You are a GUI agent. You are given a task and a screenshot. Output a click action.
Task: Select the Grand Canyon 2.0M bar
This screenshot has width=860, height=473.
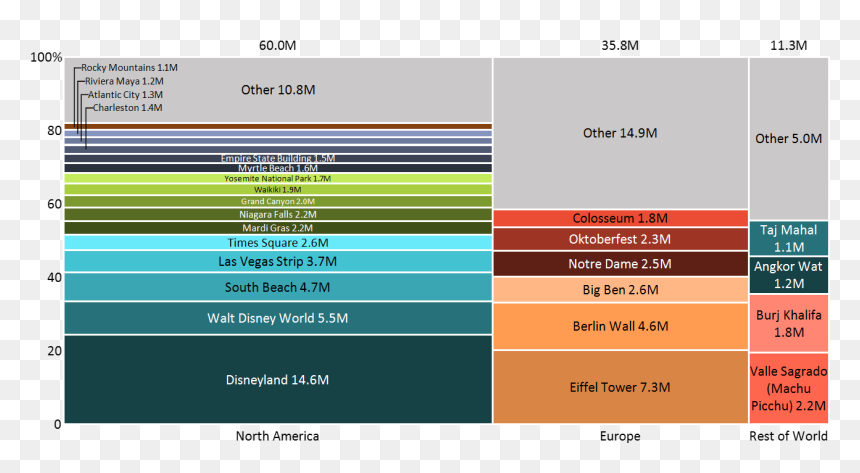point(278,201)
